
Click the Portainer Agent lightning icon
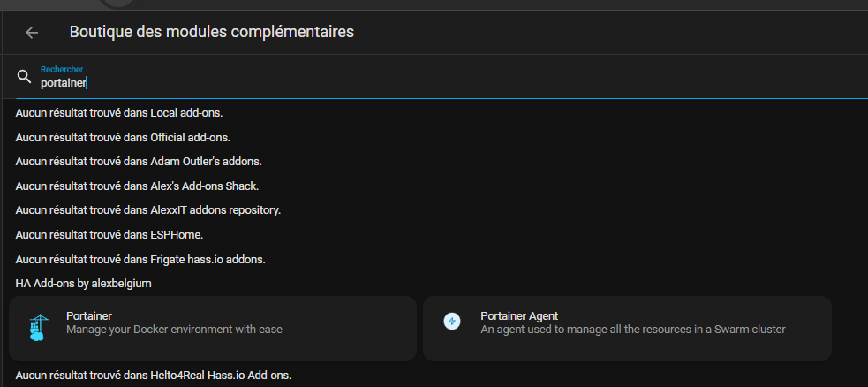coord(452,321)
